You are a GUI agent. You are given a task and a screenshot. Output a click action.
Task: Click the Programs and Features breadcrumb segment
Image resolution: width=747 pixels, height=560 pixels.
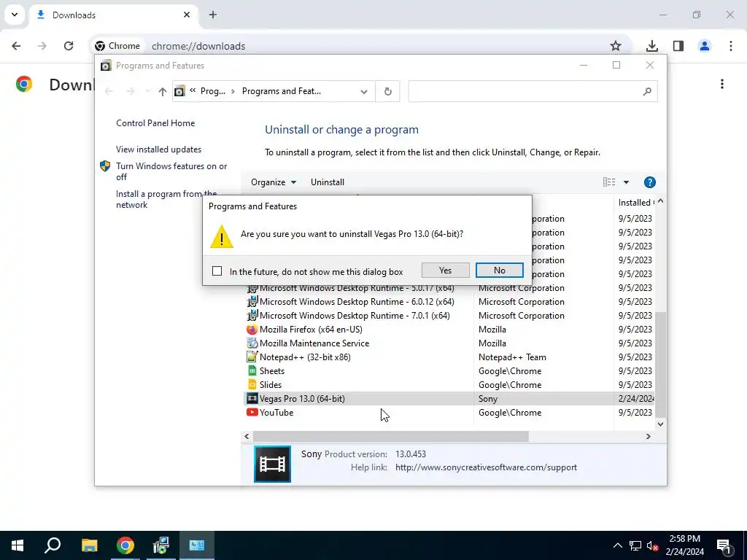click(x=281, y=91)
